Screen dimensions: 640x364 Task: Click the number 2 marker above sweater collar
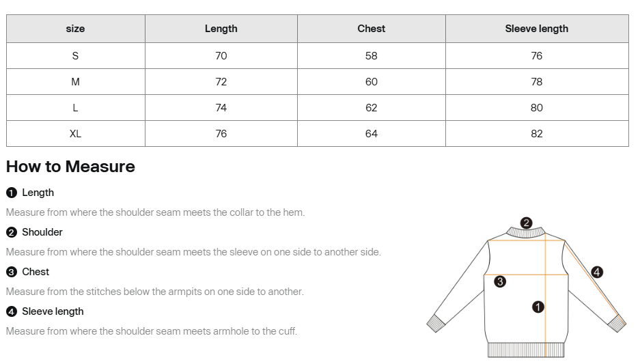pyautogui.click(x=526, y=223)
